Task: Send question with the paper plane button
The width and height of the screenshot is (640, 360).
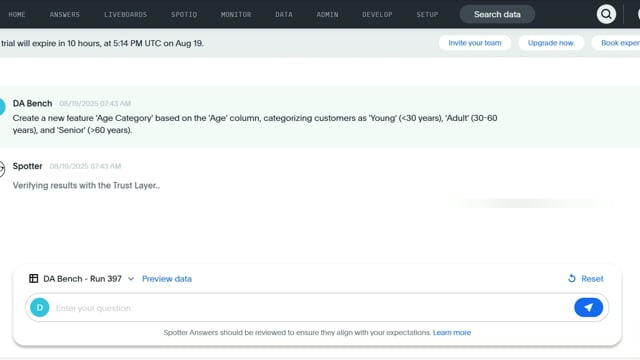Action: tap(588, 307)
